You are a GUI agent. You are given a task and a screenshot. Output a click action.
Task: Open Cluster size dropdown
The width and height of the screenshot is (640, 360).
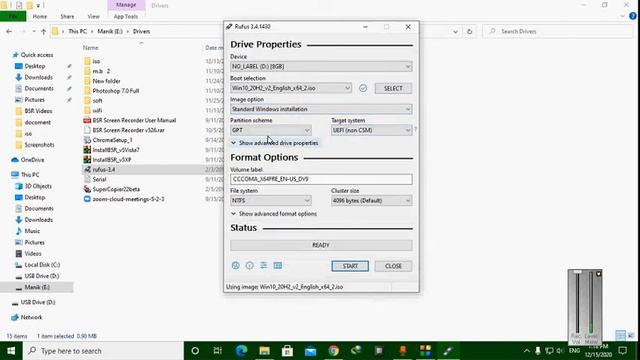click(371, 200)
